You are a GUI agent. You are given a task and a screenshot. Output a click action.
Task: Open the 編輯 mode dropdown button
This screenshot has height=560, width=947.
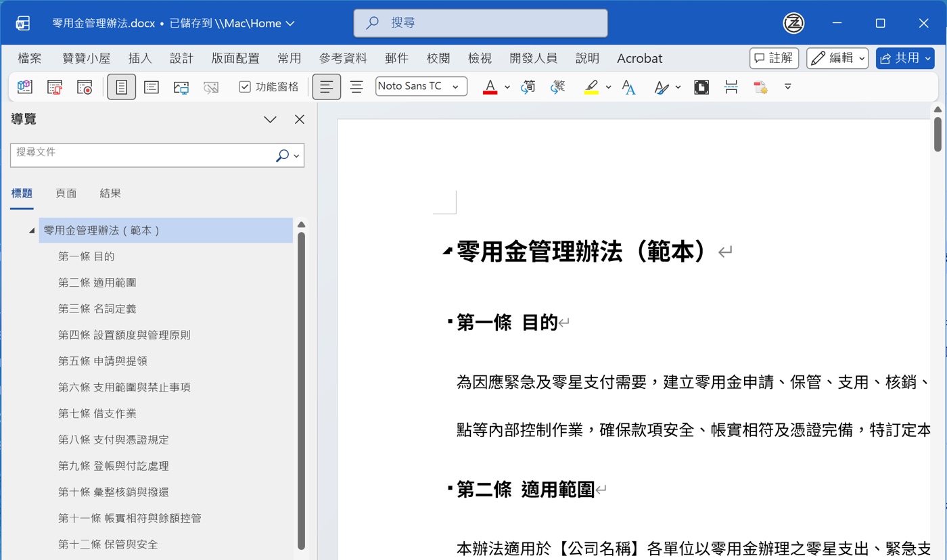click(837, 58)
